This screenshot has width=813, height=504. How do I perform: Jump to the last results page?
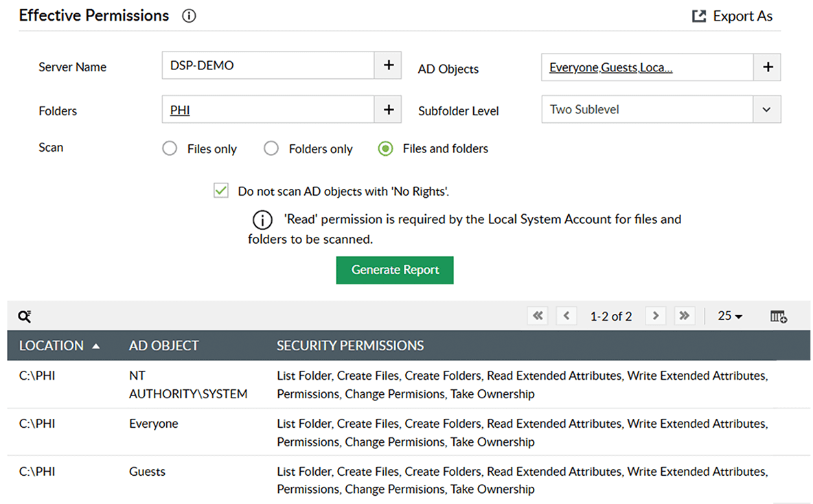(684, 316)
